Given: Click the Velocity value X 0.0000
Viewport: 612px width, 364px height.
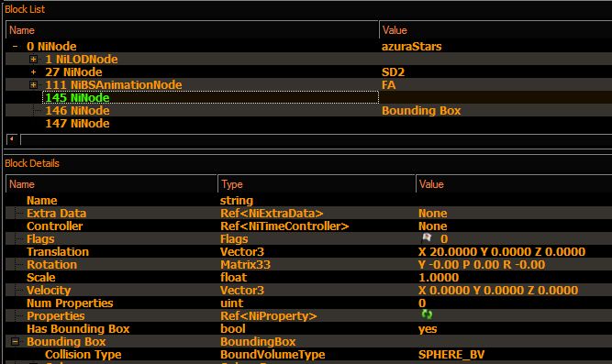Looking at the screenshot, I should tap(498, 291).
